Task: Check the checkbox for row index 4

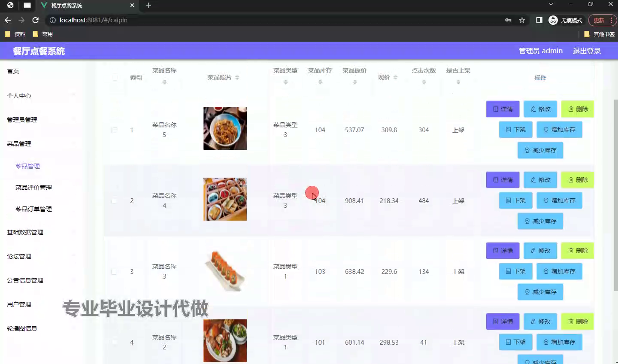Action: click(x=114, y=343)
